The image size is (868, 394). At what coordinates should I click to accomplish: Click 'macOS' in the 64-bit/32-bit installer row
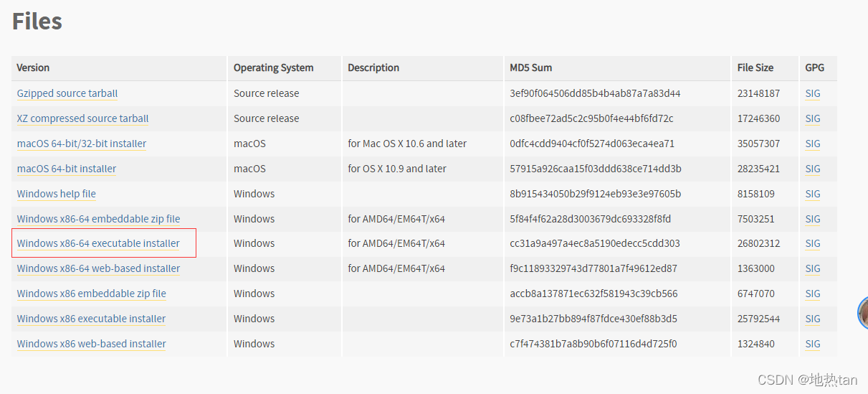point(249,144)
